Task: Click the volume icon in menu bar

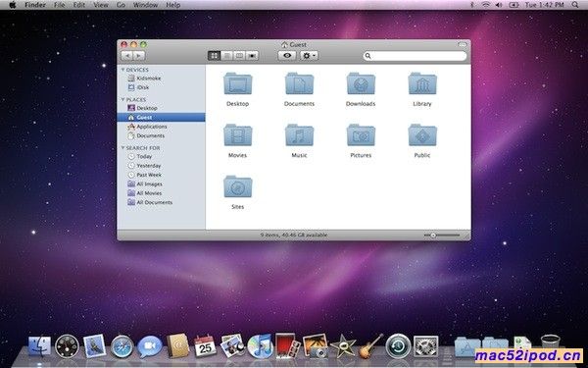Action: [x=499, y=5]
